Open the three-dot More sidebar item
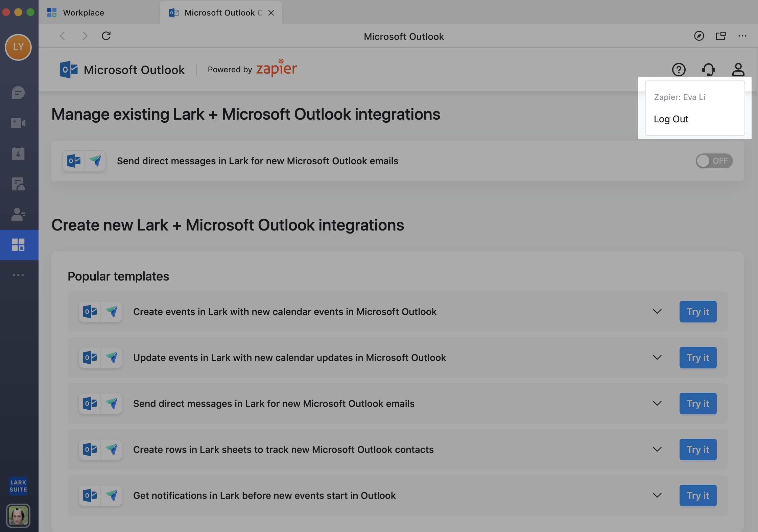The image size is (758, 532). [x=18, y=275]
